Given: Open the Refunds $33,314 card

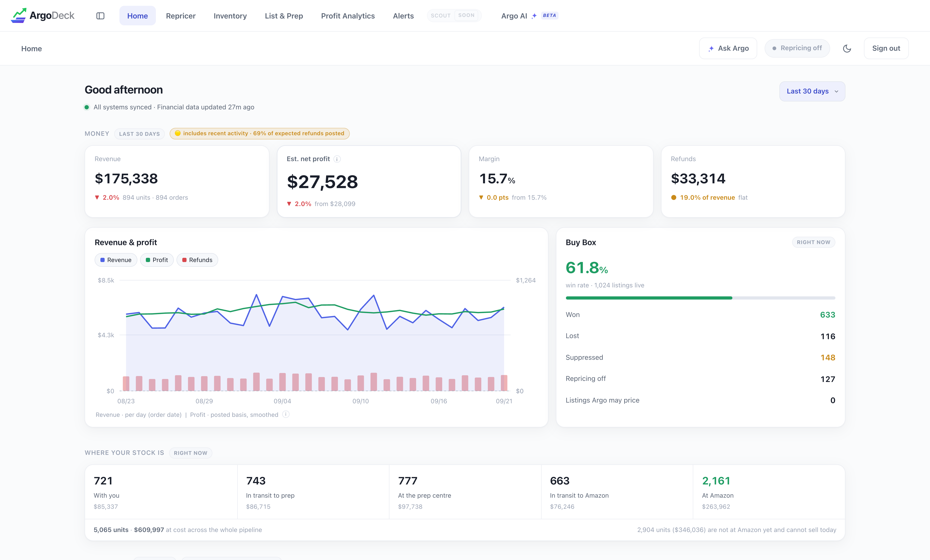Looking at the screenshot, I should pyautogui.click(x=753, y=182).
